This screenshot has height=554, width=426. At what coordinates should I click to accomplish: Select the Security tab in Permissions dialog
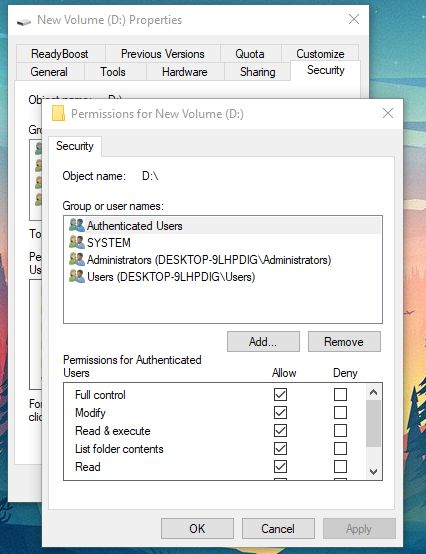pyautogui.click(x=75, y=146)
